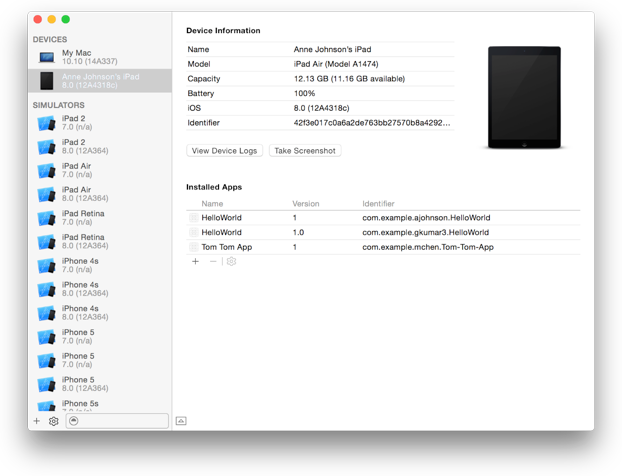Image resolution: width=622 pixels, height=476 pixels.
Task: Close the Devices window with red button
Action: pos(38,19)
